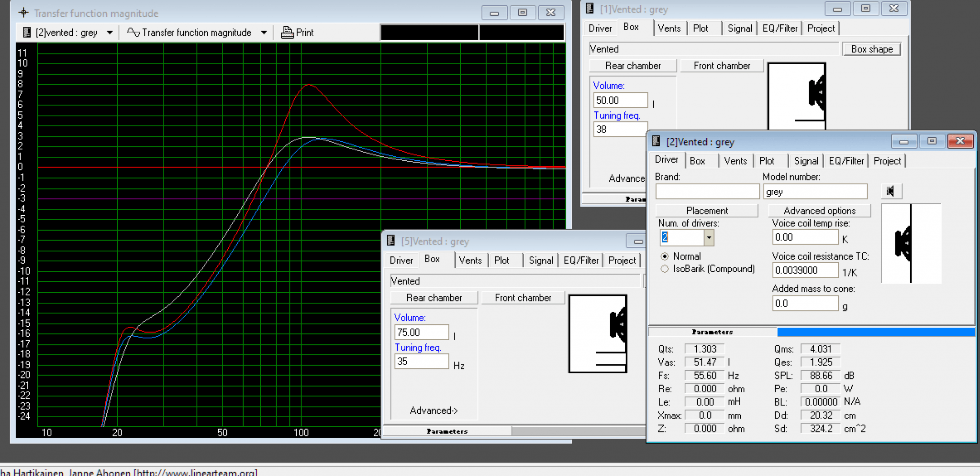Click the blue Parameters progress bar

(x=876, y=332)
